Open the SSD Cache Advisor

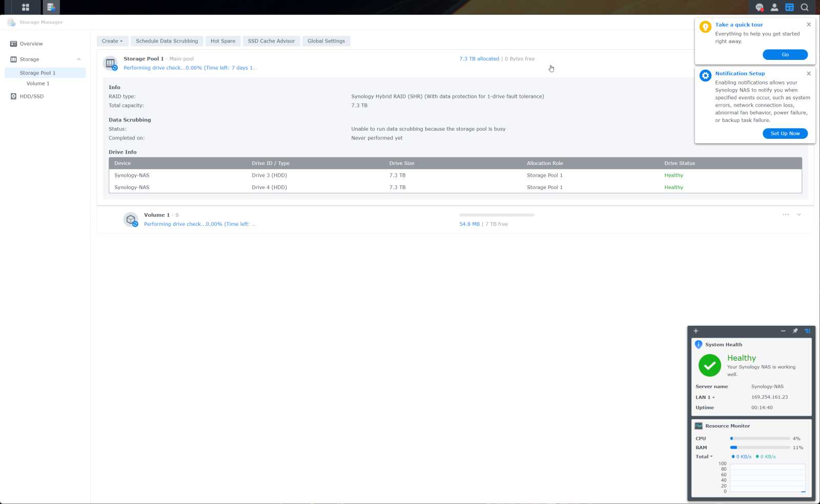tap(271, 41)
